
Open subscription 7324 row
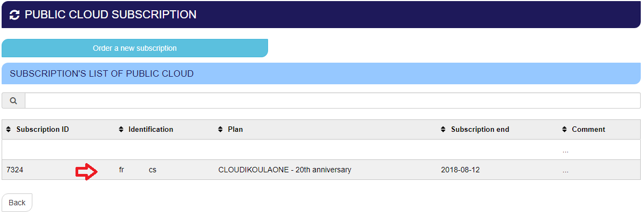[x=321, y=170]
